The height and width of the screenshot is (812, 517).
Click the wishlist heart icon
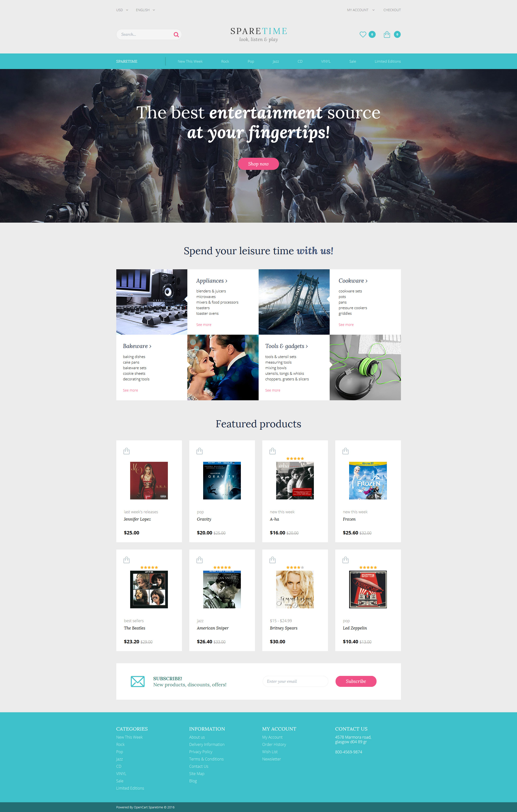pyautogui.click(x=361, y=34)
